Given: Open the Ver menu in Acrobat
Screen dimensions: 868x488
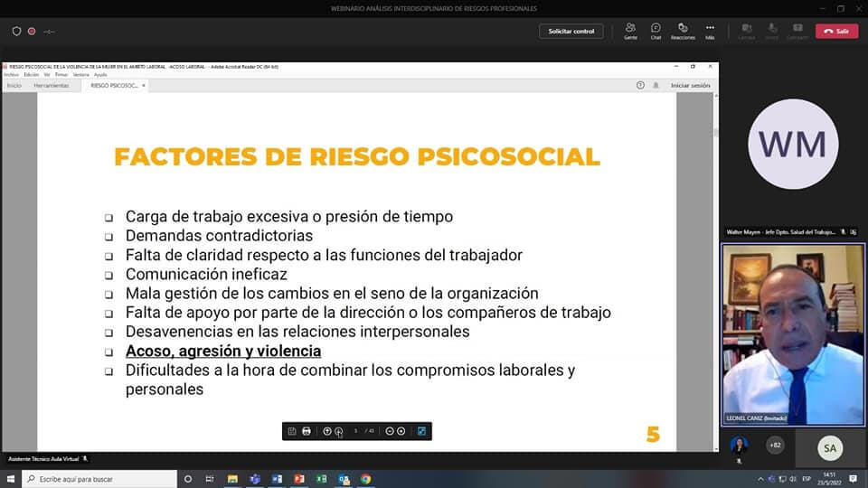Looking at the screenshot, I should coord(47,75).
